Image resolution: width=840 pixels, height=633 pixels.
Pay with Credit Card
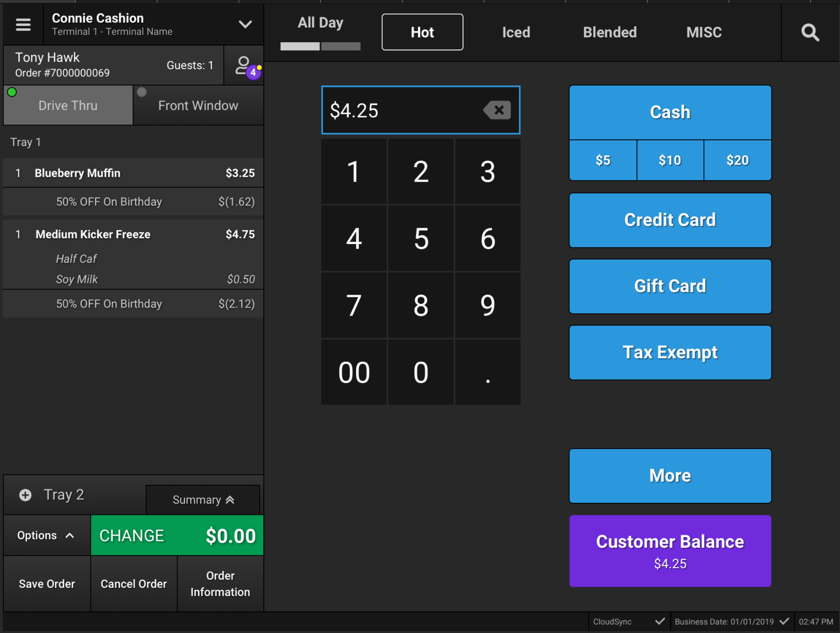point(670,220)
